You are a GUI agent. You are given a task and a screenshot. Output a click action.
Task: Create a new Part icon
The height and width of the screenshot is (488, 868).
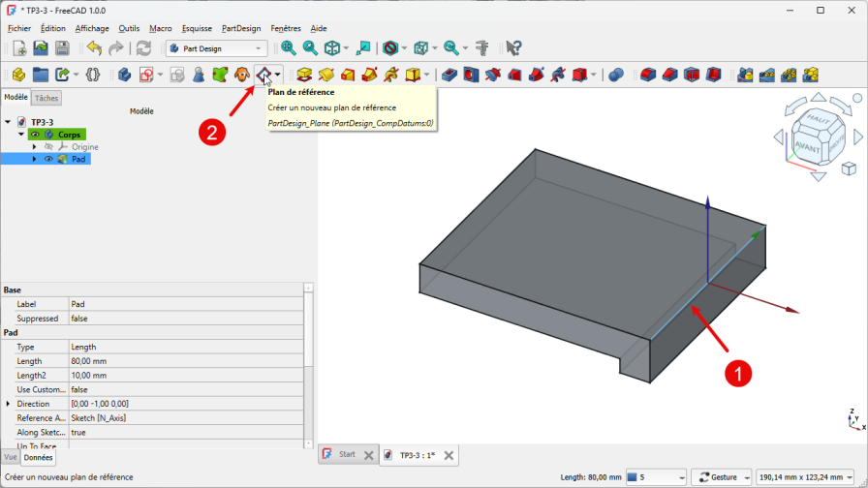pos(18,75)
